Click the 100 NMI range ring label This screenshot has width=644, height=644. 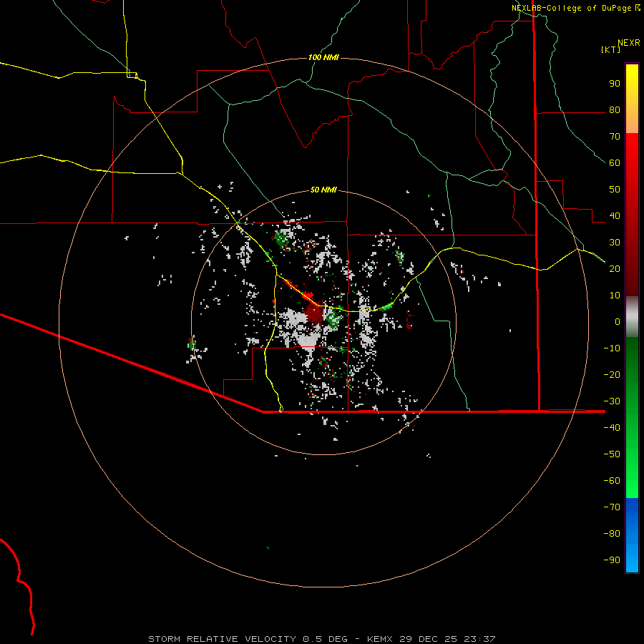pos(323,57)
